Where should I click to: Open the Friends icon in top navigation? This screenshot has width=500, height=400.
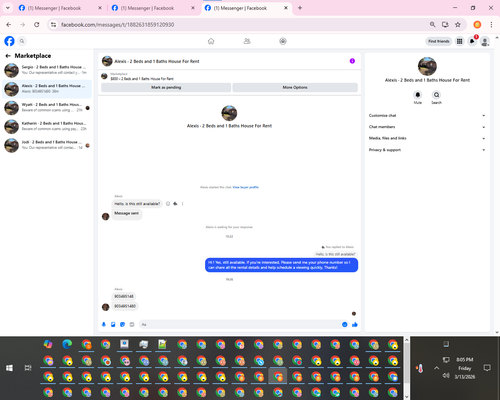click(247, 41)
